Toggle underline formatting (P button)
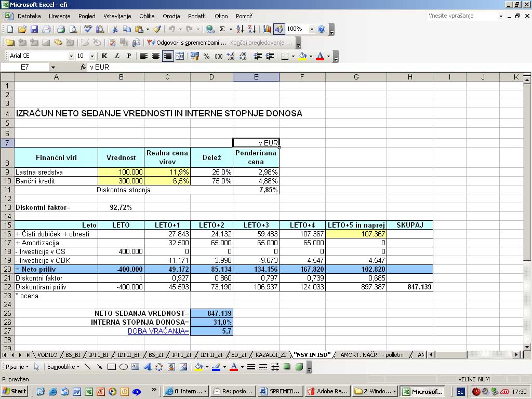 (x=129, y=56)
